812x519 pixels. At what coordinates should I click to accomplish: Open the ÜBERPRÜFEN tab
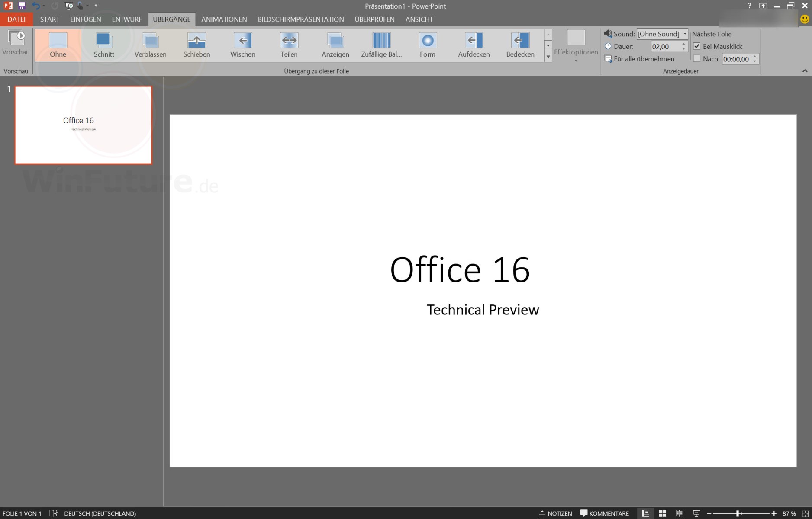click(x=375, y=19)
